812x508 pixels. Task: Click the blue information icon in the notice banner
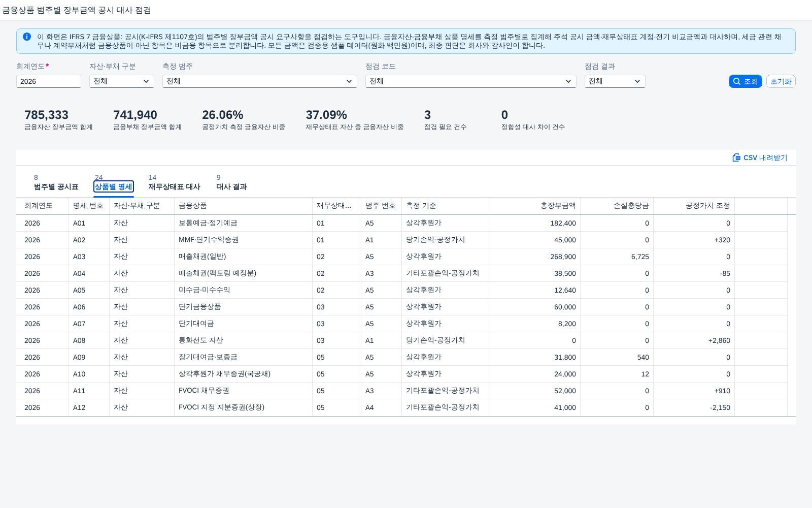(x=27, y=37)
